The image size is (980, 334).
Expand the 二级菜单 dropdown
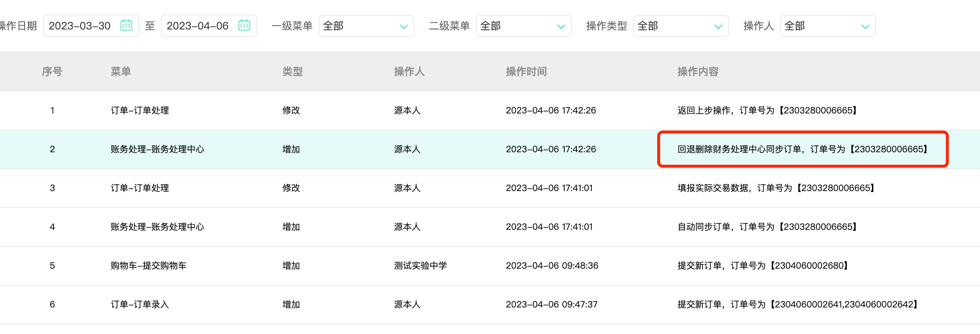pyautogui.click(x=523, y=26)
